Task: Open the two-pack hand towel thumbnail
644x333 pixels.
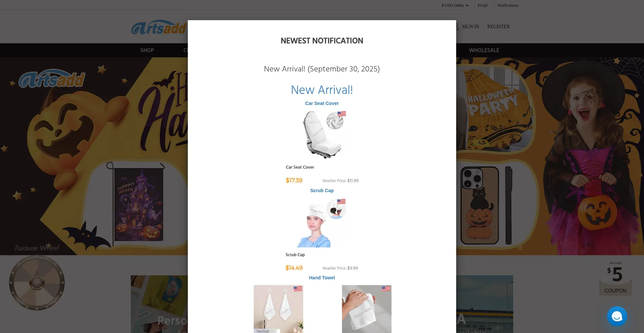Action: tap(278, 309)
